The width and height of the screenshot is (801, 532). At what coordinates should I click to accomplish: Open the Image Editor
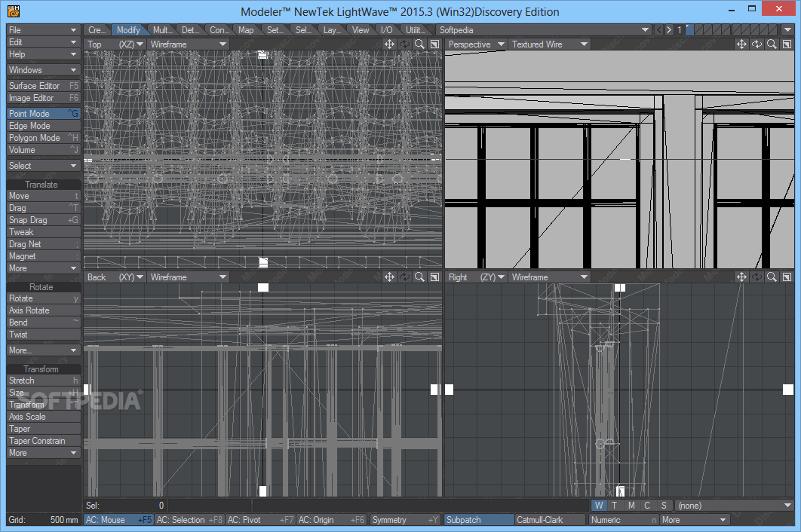pos(44,98)
